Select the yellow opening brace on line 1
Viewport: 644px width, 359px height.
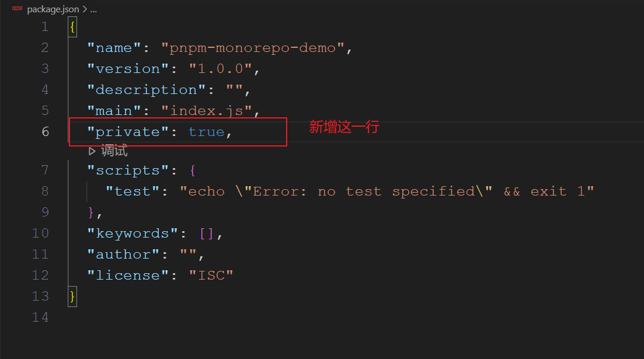72,26
